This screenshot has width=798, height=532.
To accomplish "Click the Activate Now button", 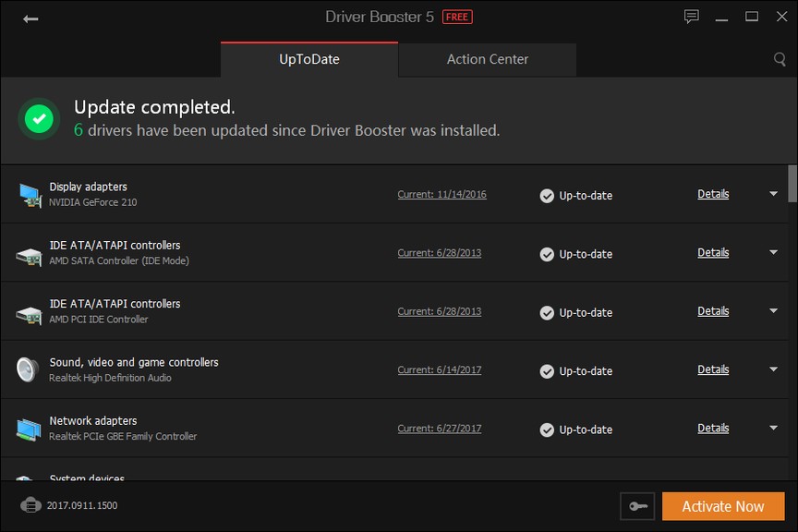I will point(722,506).
